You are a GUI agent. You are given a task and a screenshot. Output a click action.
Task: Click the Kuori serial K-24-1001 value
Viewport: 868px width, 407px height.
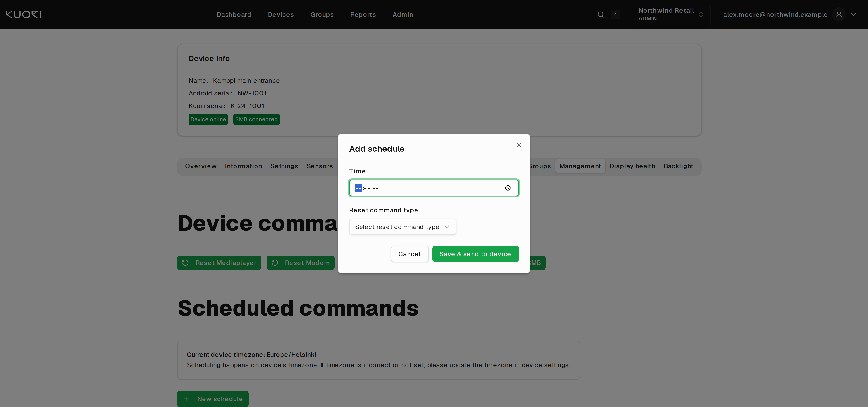point(247,106)
